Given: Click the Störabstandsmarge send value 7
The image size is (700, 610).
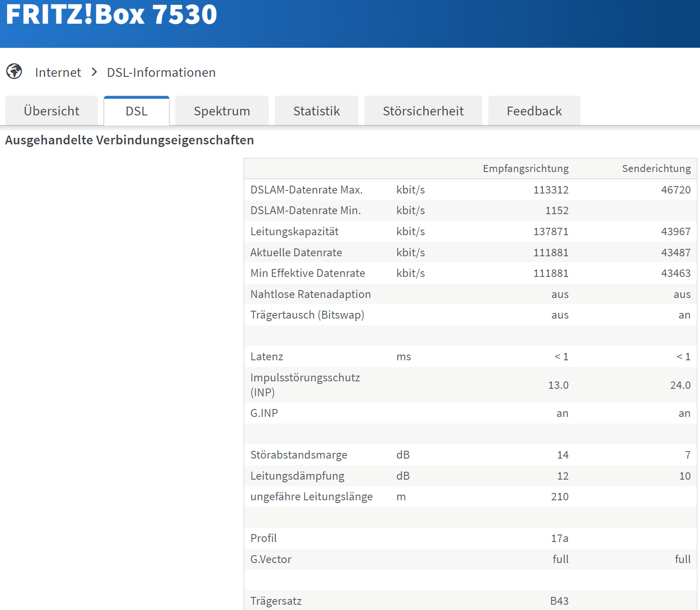Looking at the screenshot, I should (x=688, y=455).
